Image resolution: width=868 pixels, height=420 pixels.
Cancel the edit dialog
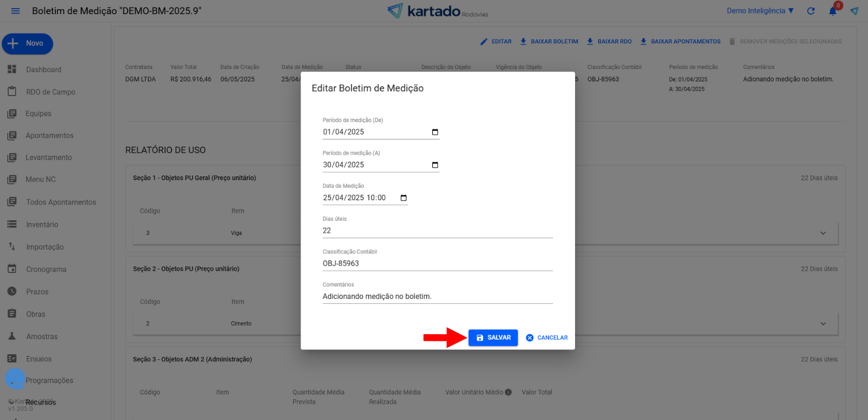point(547,338)
